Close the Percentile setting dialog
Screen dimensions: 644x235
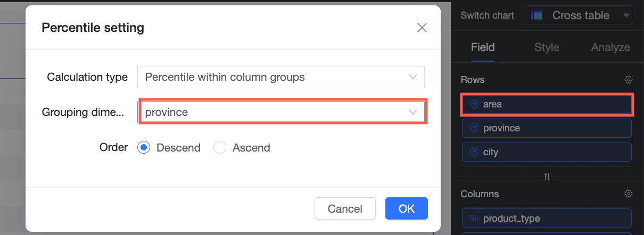(x=422, y=28)
